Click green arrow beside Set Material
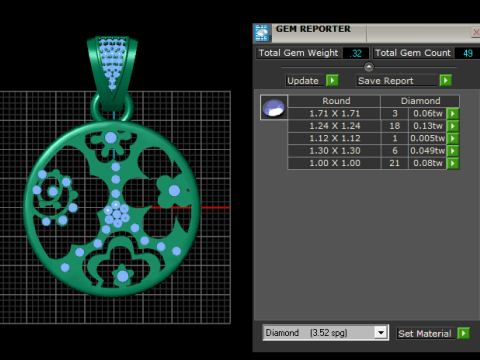 464,333
